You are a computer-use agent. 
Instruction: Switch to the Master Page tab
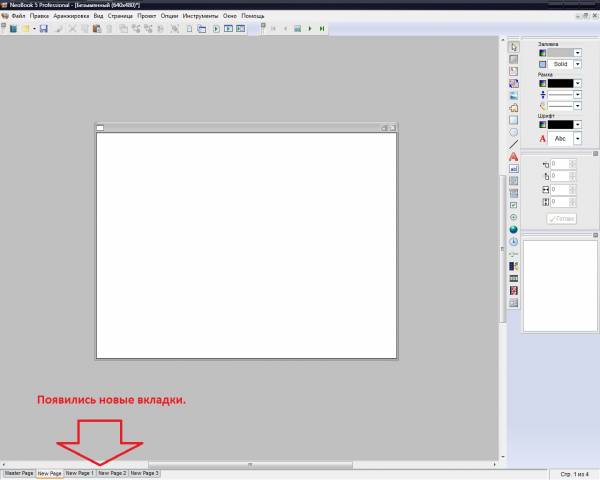[x=19, y=472]
